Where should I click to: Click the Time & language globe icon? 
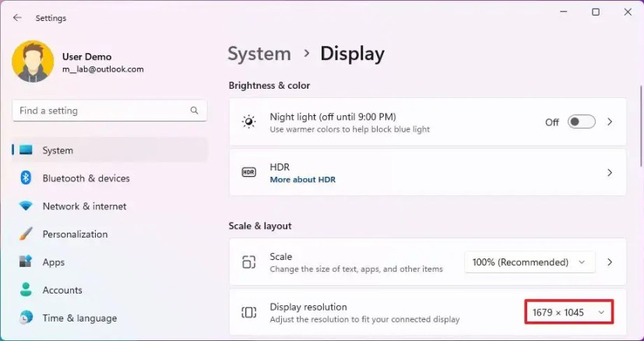[26, 318]
